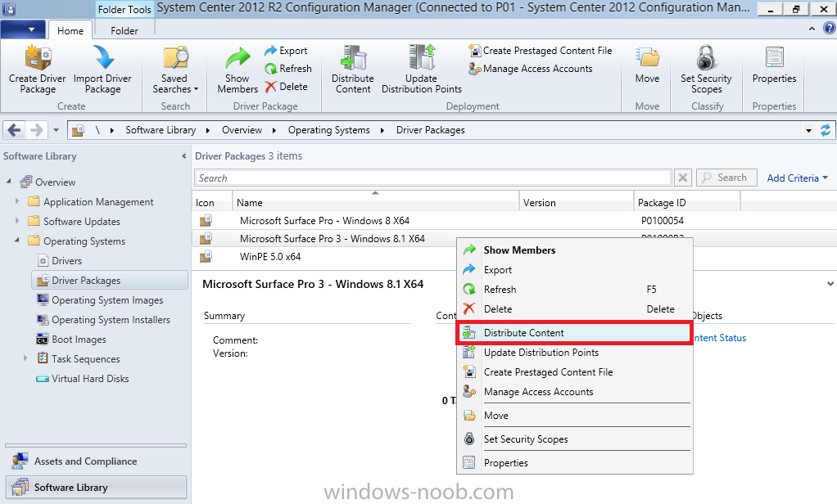837x504 pixels.
Task: Click Manage Access Accounts in ribbon
Action: (531, 69)
